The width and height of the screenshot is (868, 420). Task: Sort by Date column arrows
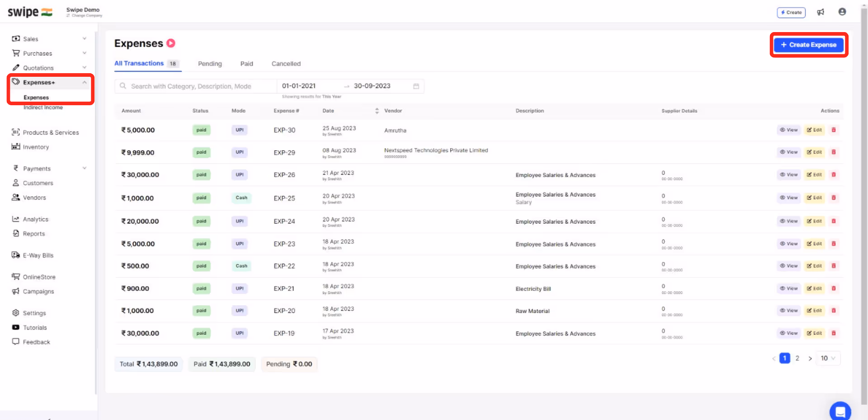(377, 111)
